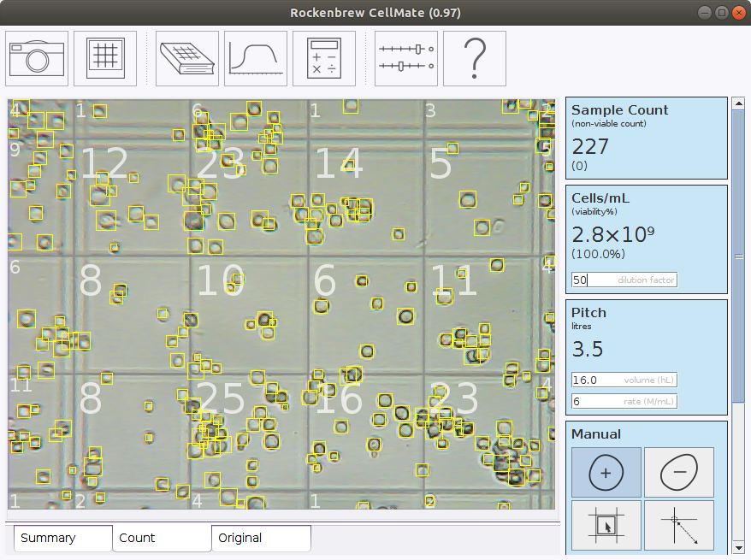Switch to the Original tab
Image resolution: width=751 pixels, height=560 pixels.
[x=261, y=538]
